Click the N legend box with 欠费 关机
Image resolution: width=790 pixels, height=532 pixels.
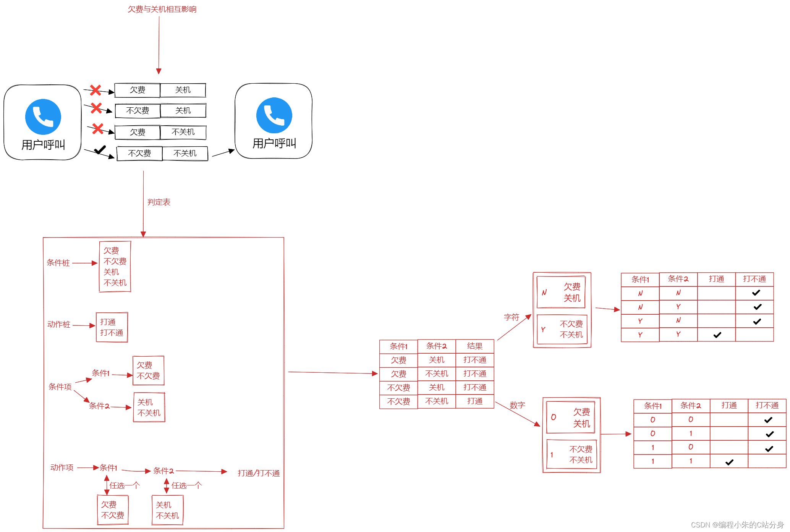coord(561,292)
